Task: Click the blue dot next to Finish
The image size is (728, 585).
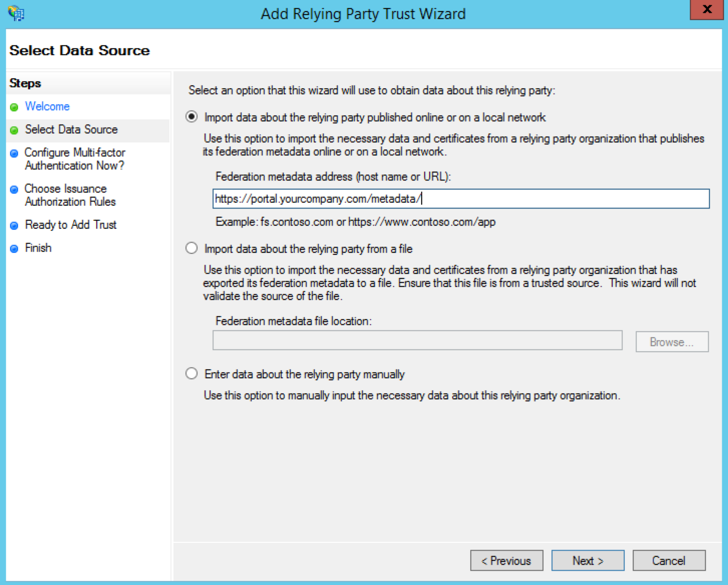Action: [15, 248]
